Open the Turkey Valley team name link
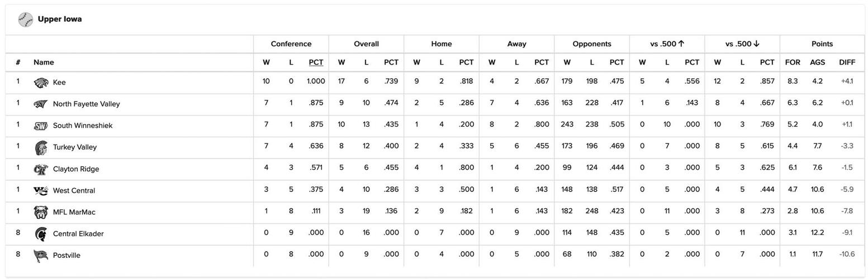Viewport: 868px width, 279px height. tap(75, 147)
